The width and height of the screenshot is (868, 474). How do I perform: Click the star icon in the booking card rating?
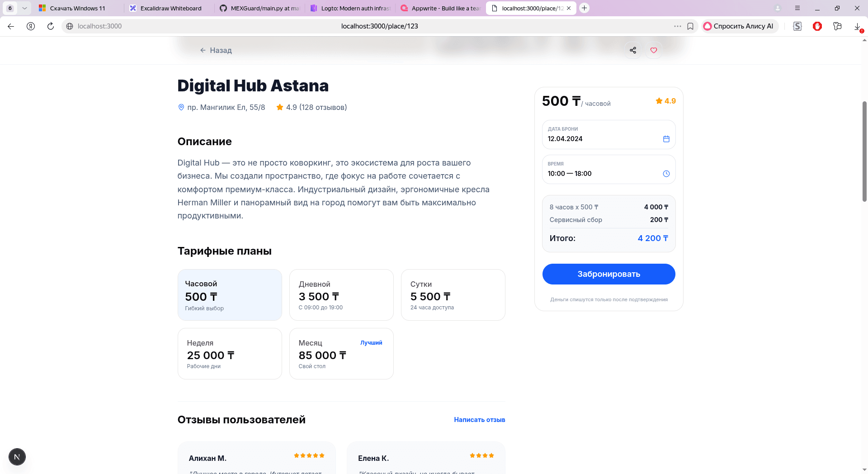click(659, 101)
